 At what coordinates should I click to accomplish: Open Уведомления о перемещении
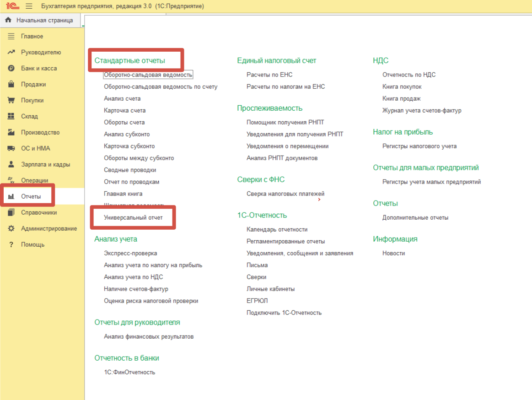[287, 146]
